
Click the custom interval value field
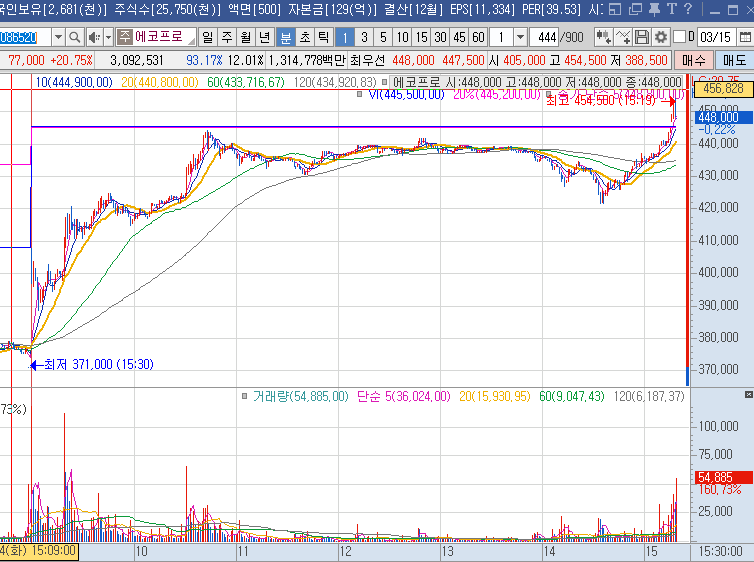502,37
